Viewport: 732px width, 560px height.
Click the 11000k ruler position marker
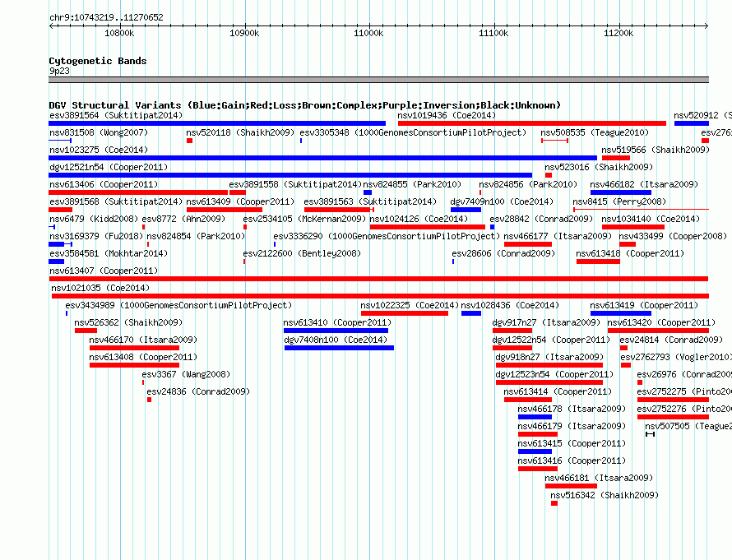[x=368, y=33]
